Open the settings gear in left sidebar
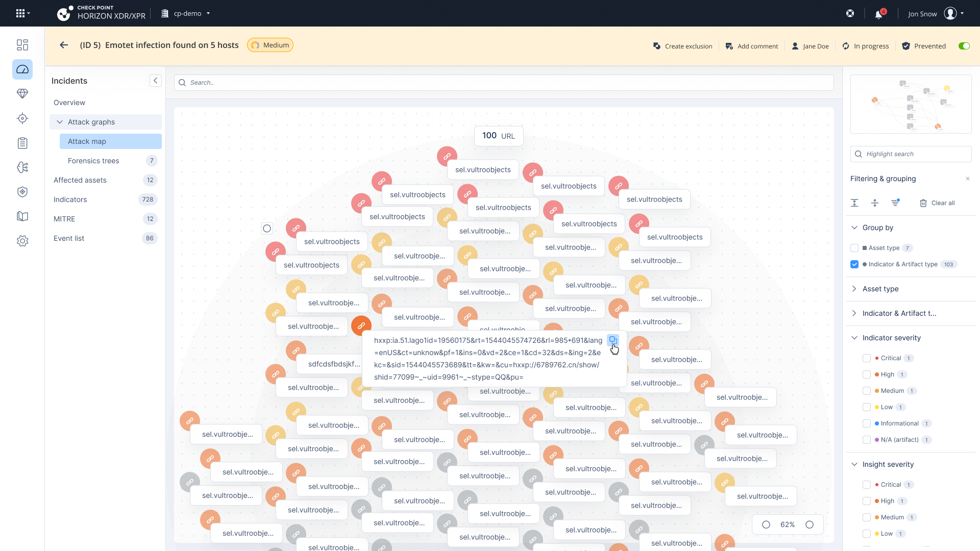The width and height of the screenshot is (980, 551). click(x=22, y=241)
